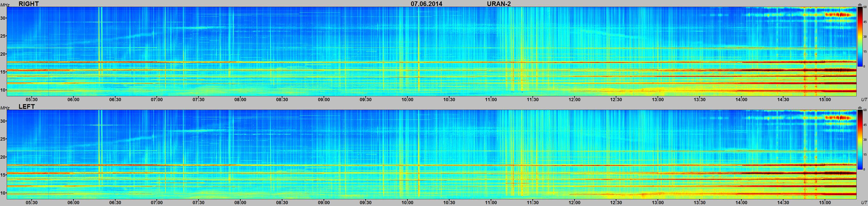868x206 pixels.
Task: Click 07:00 tick on RIGHT panel time axis
Action: point(157,100)
